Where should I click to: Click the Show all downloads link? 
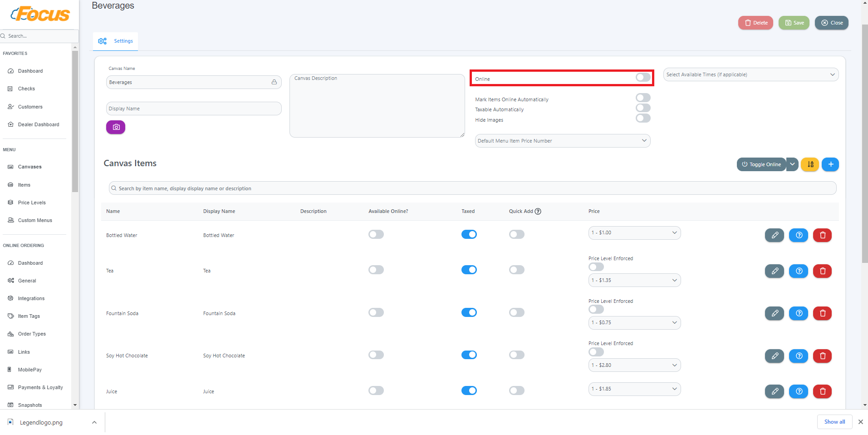tap(834, 422)
